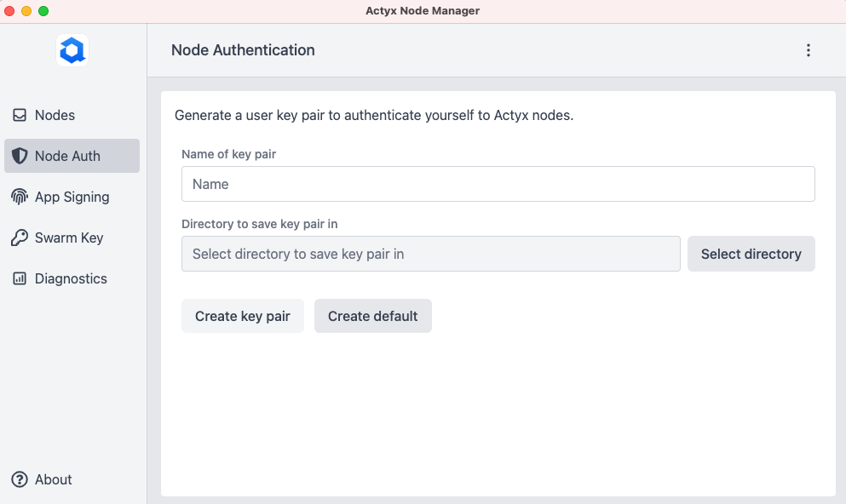Click the fingerprint icon for App Signing
Screen dimensions: 846x504
click(20, 197)
